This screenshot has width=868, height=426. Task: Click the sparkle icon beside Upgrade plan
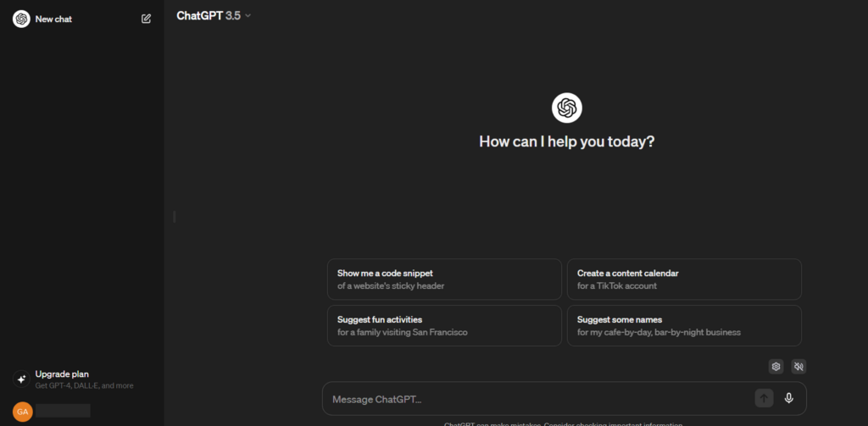(21, 379)
